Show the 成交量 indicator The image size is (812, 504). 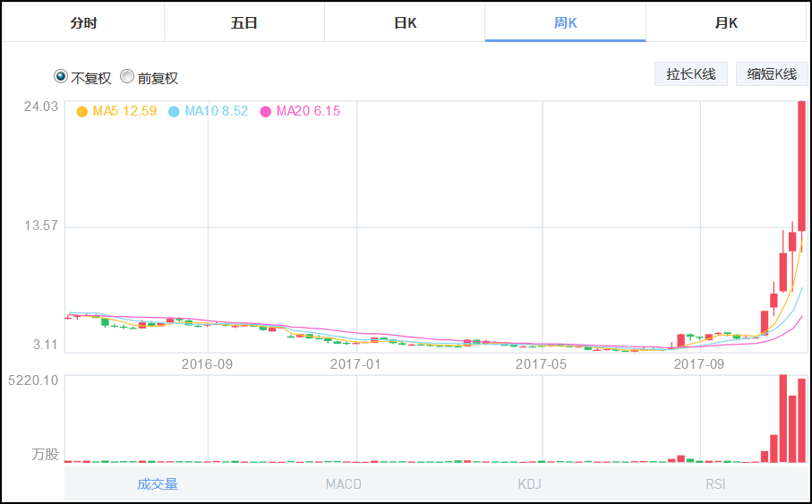pyautogui.click(x=158, y=484)
